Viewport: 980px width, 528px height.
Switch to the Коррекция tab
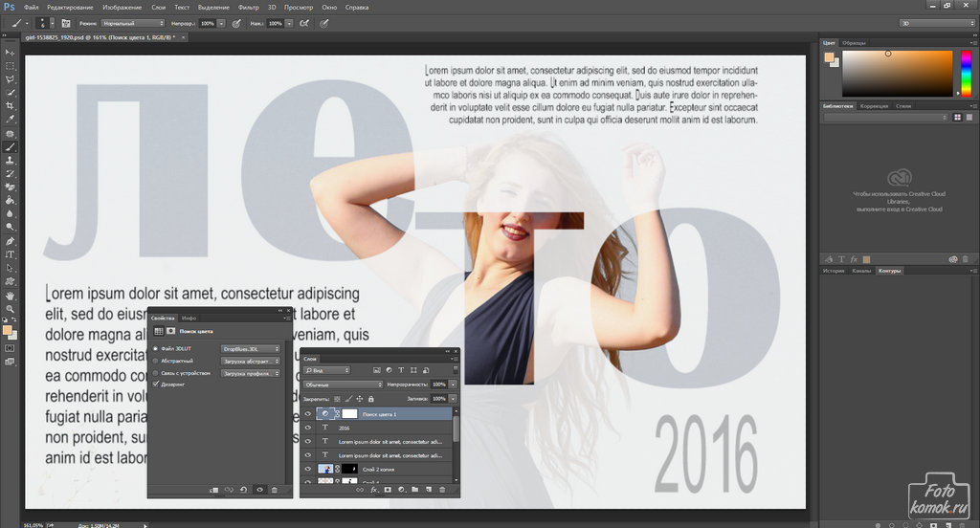[874, 106]
